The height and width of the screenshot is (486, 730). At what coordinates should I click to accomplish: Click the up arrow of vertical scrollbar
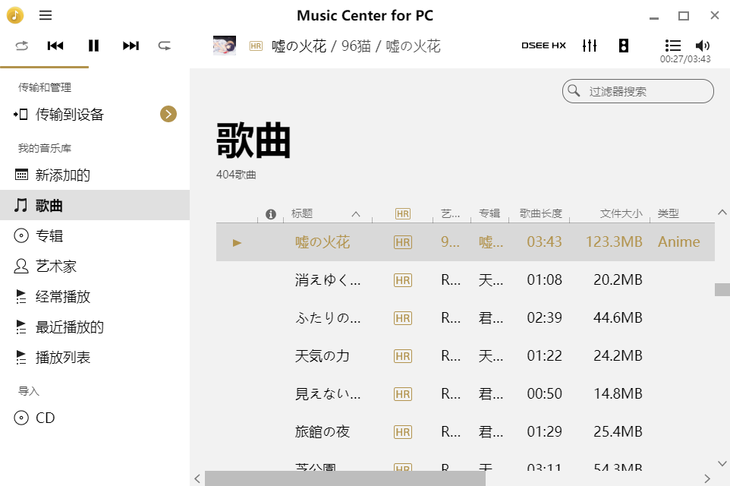tap(722, 213)
